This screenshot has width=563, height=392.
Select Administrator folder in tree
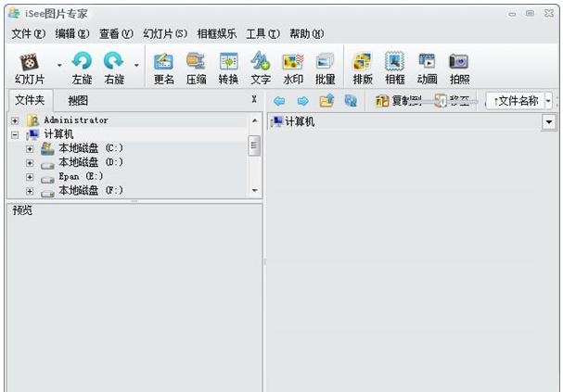coord(76,120)
